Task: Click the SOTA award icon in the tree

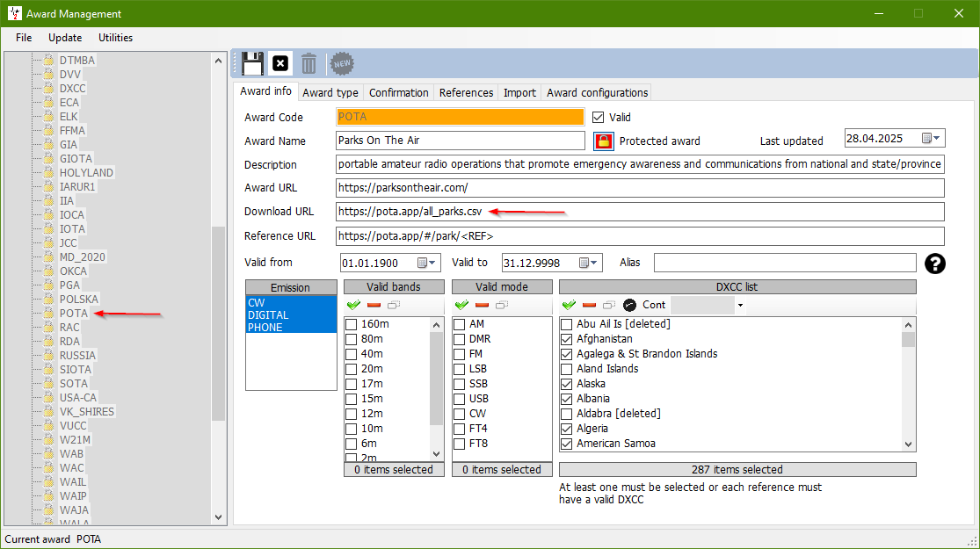Action: [x=48, y=384]
